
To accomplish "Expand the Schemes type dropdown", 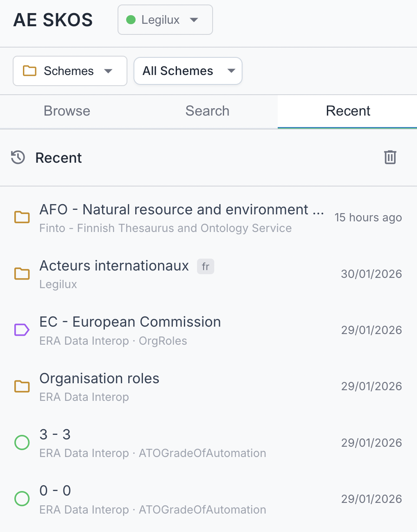I will pos(70,71).
